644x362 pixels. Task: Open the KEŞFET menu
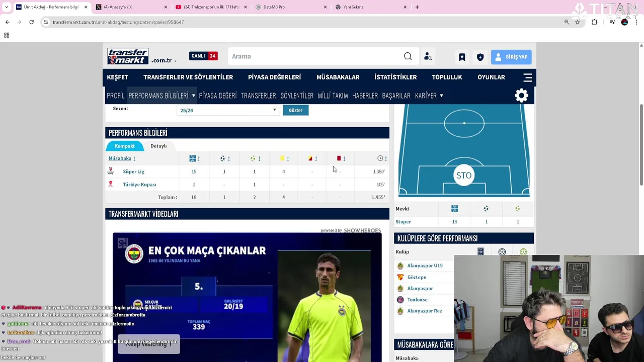pos(117,77)
